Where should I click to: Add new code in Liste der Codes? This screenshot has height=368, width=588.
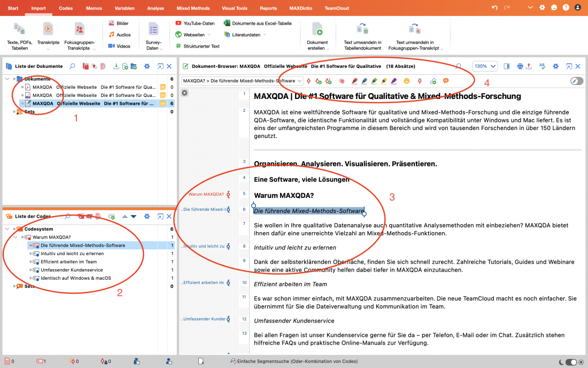(111, 217)
